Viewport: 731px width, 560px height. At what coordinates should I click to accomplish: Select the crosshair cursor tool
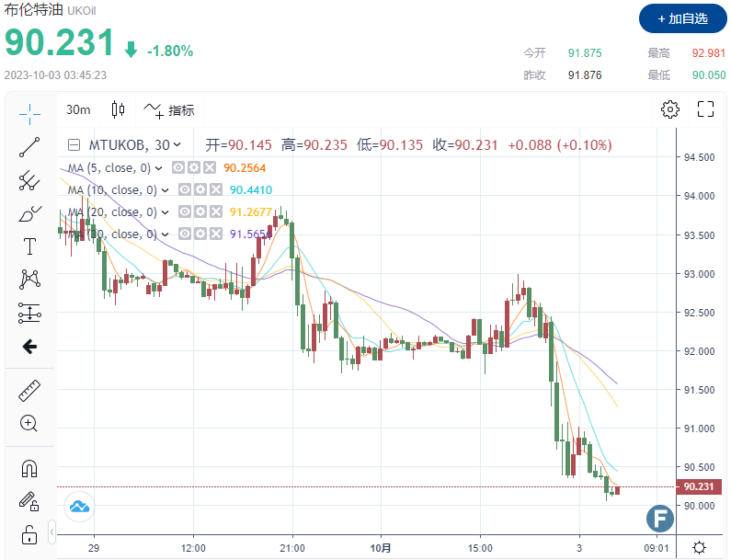pyautogui.click(x=29, y=113)
